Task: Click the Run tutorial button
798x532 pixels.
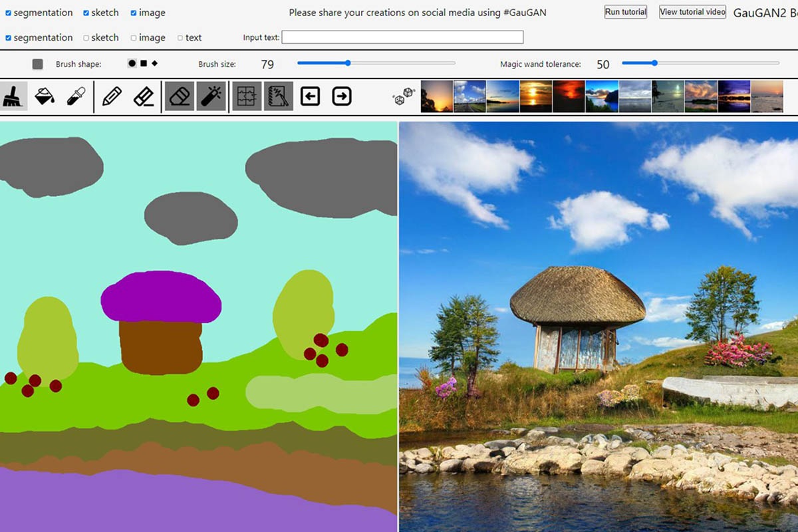Action: [625, 12]
